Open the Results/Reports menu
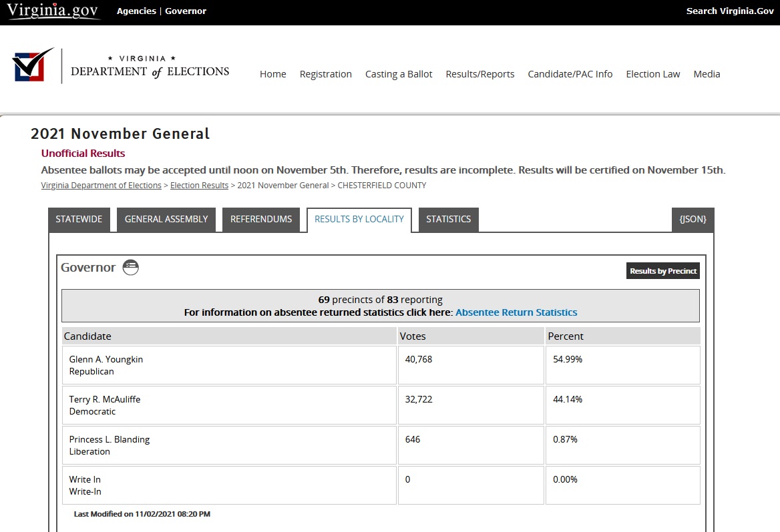This screenshot has height=532, width=780. click(480, 74)
